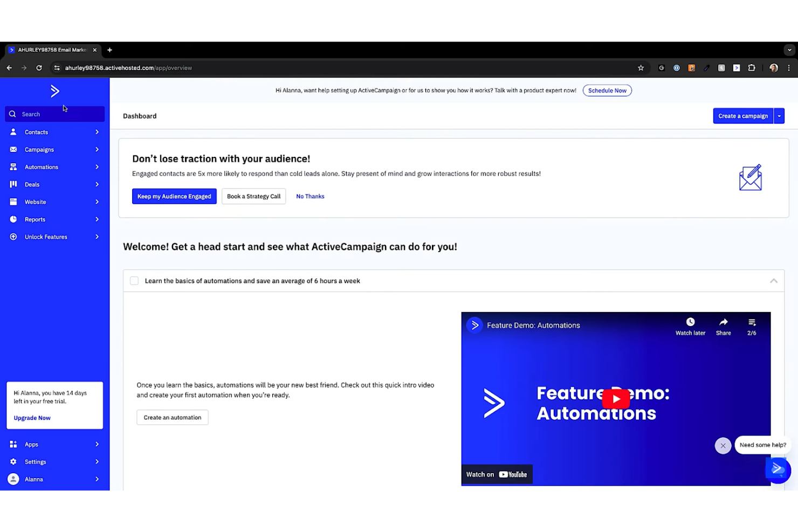The image size is (798, 532).
Task: Expand Unlock Features submenu chevron
Action: 97,237
